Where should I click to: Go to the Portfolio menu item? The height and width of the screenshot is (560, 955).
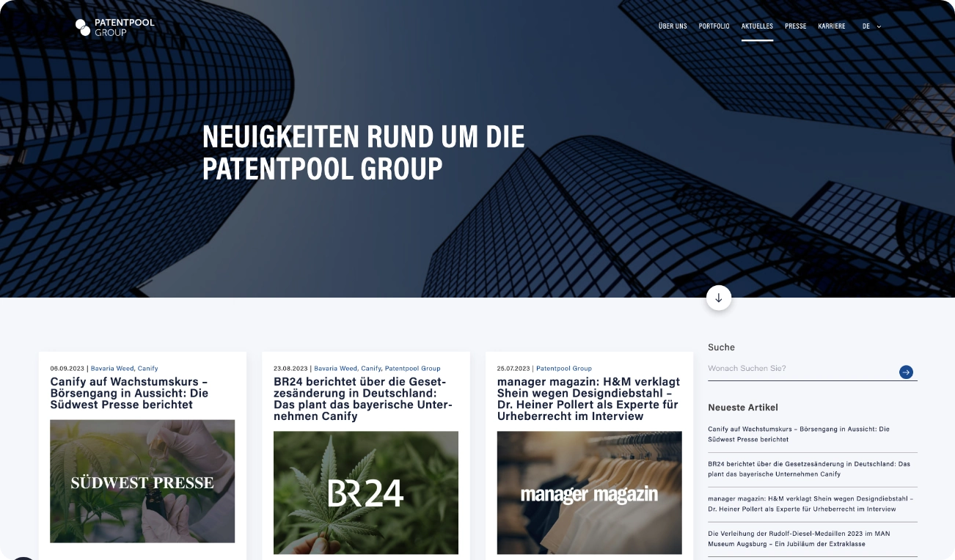(x=714, y=26)
